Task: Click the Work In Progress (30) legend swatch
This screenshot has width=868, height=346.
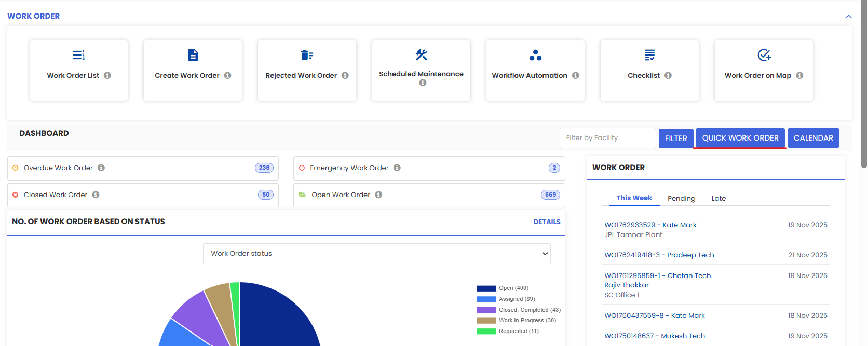Action: 486,321
